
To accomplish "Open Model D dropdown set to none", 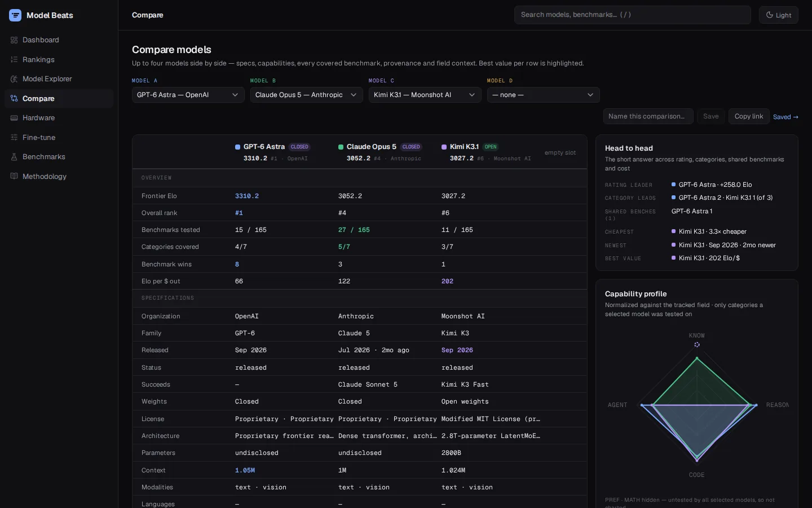I will (x=544, y=95).
